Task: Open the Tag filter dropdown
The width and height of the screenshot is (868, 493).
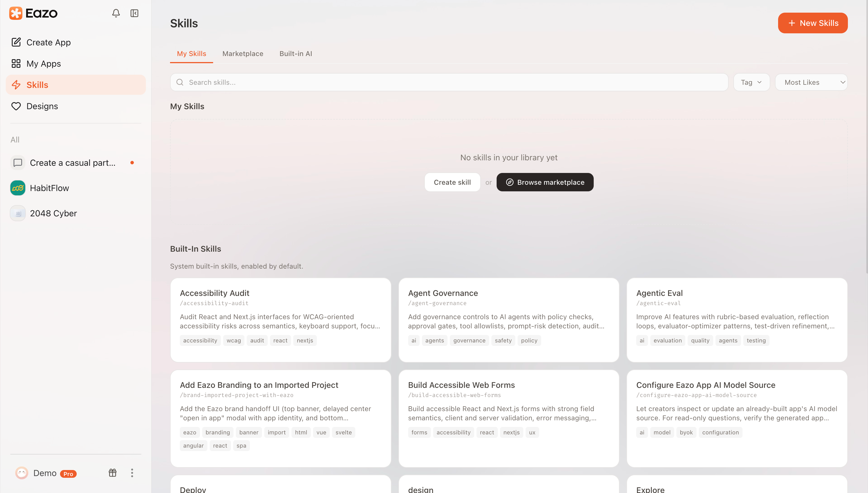Action: tap(752, 82)
